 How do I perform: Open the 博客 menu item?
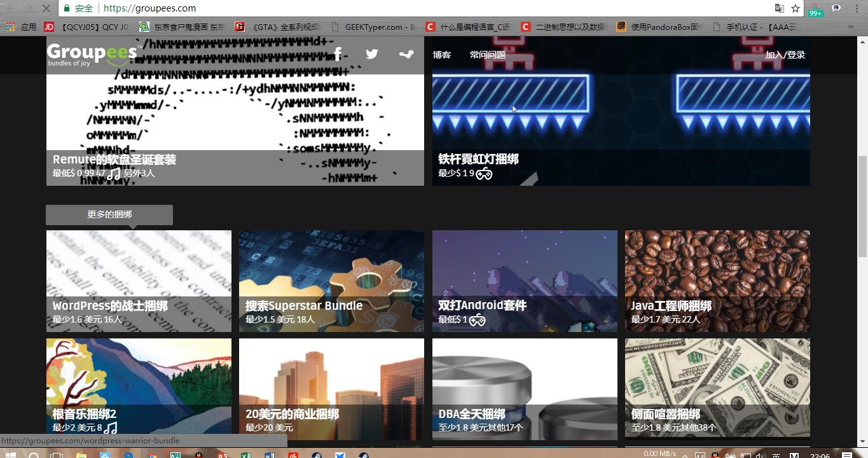pyautogui.click(x=441, y=55)
